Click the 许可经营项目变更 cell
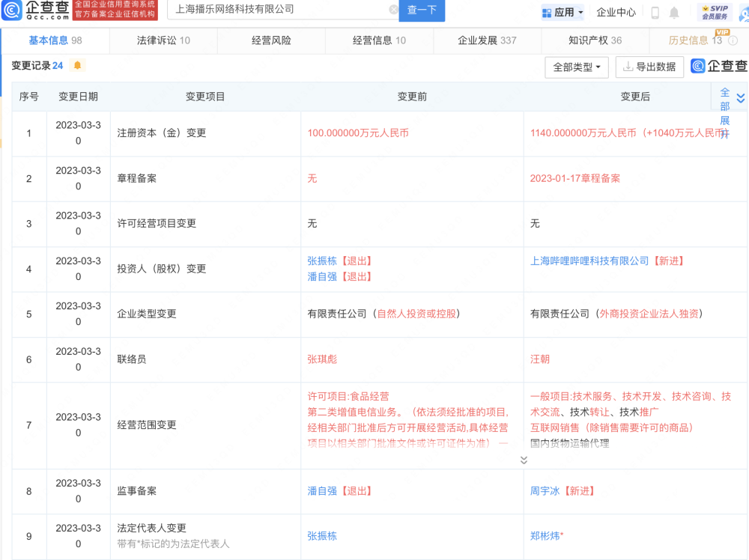 [205, 224]
